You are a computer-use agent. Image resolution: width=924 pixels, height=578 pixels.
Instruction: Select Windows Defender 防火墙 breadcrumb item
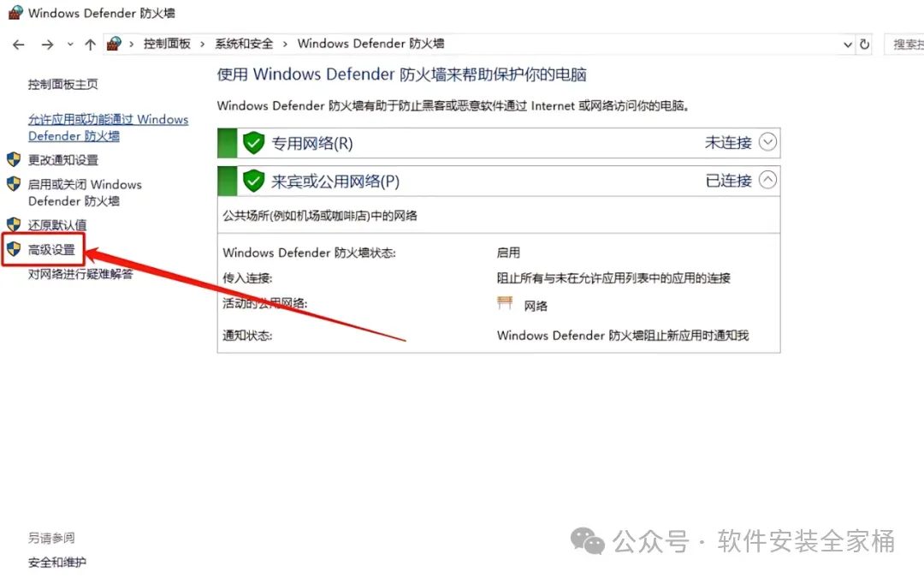click(370, 44)
